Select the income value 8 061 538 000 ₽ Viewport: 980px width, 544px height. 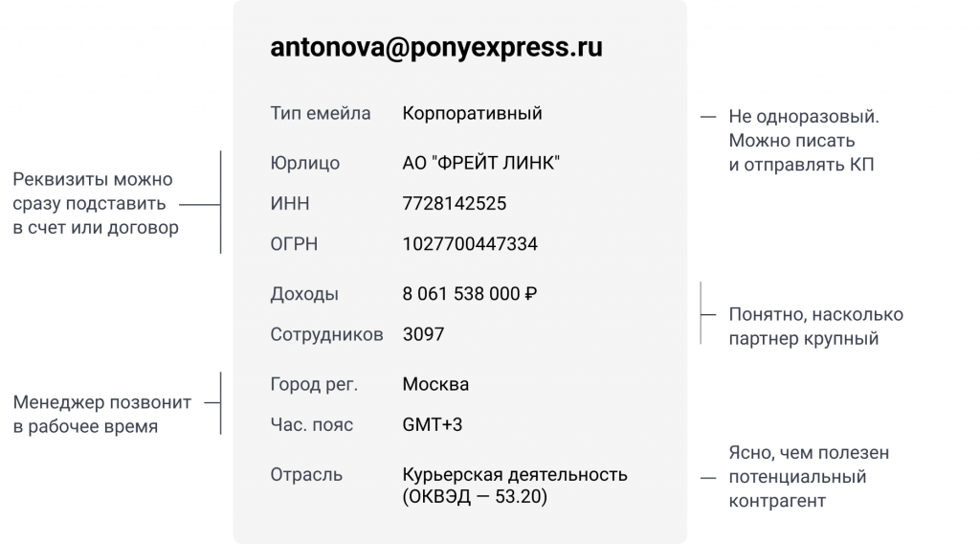click(470, 294)
